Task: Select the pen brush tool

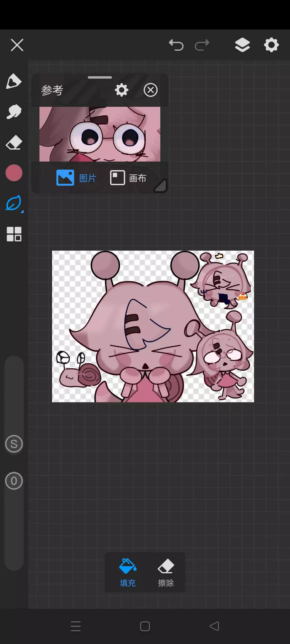Action: 14,81
